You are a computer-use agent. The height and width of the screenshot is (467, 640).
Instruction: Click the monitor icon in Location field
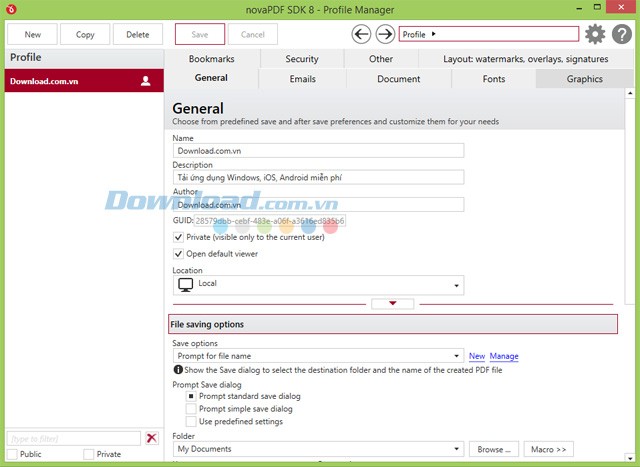(185, 285)
